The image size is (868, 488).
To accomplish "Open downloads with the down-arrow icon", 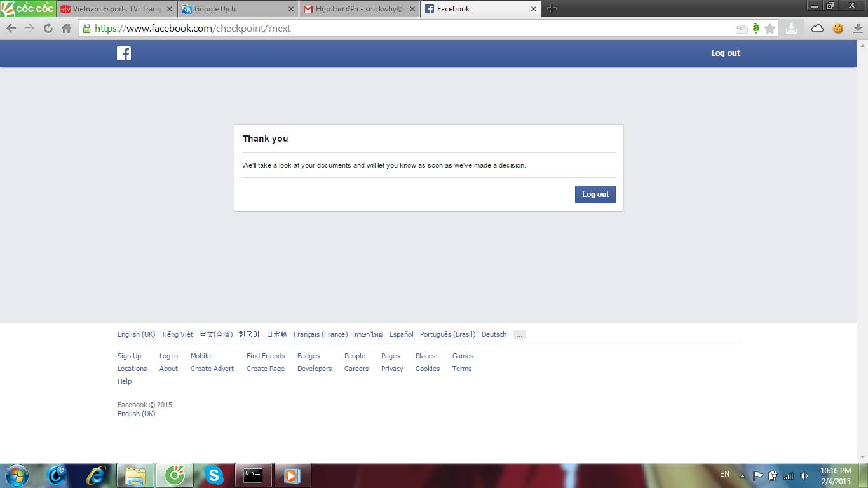I will pos(858,28).
